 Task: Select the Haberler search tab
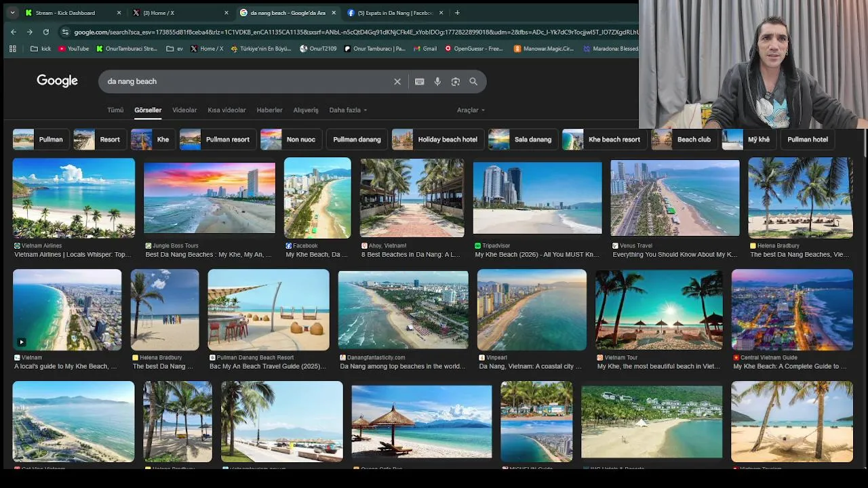(269, 110)
